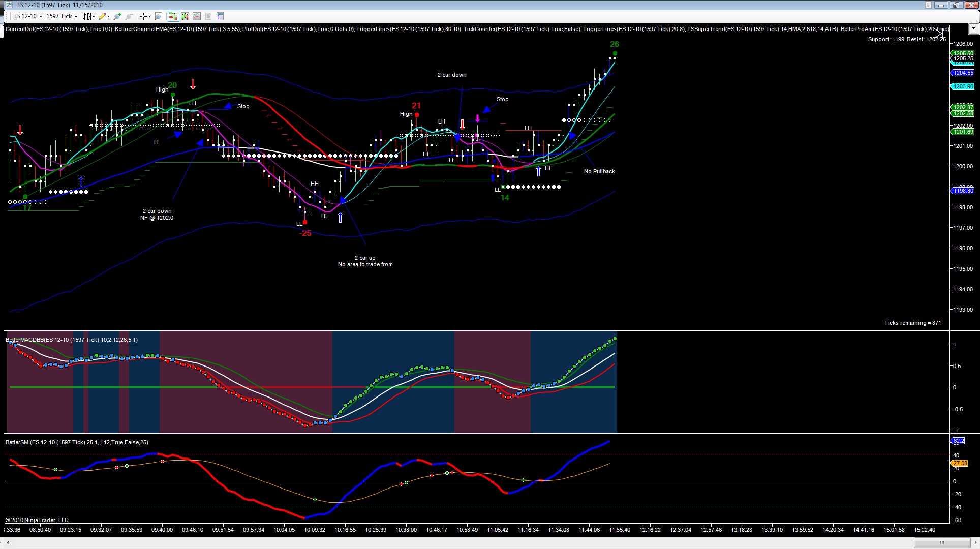
Task: Click the 1203.90 cyan price marker
Action: tap(963, 86)
